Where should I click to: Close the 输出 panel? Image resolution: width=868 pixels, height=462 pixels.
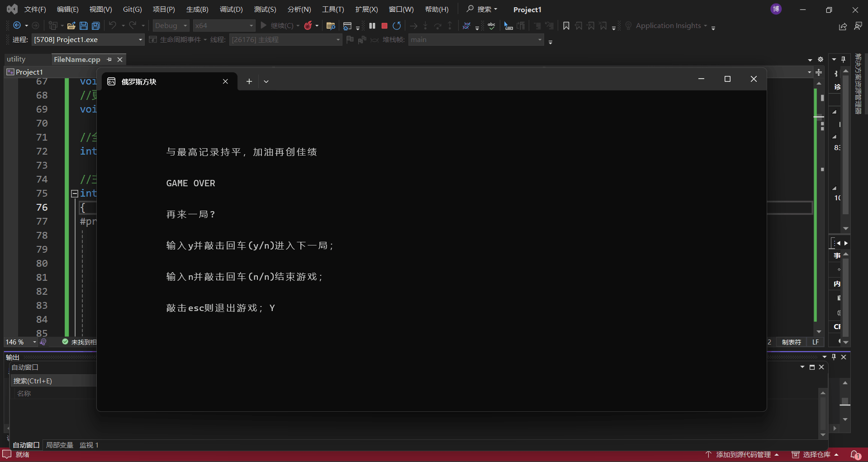pyautogui.click(x=844, y=357)
